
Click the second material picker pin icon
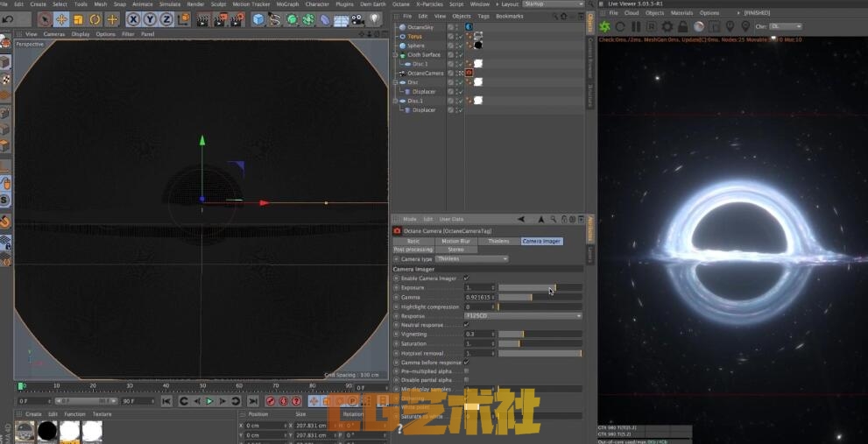pos(745,26)
